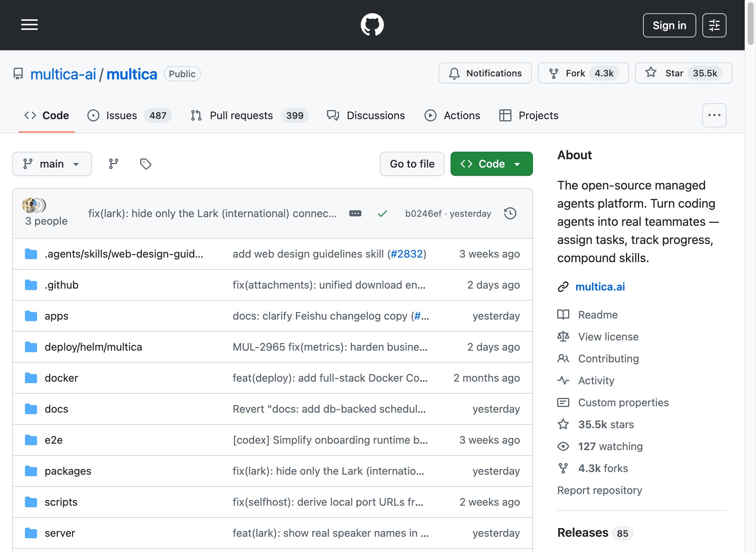Click folder icon of scripts row
756x553 pixels.
[x=31, y=502]
